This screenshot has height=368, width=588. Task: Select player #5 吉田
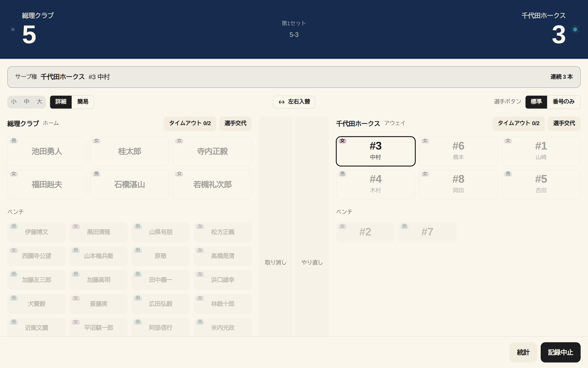[541, 184]
